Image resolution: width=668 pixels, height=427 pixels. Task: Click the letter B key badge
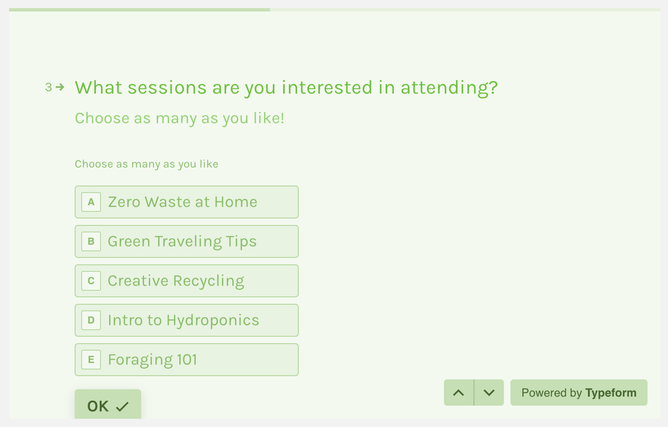[x=91, y=242]
